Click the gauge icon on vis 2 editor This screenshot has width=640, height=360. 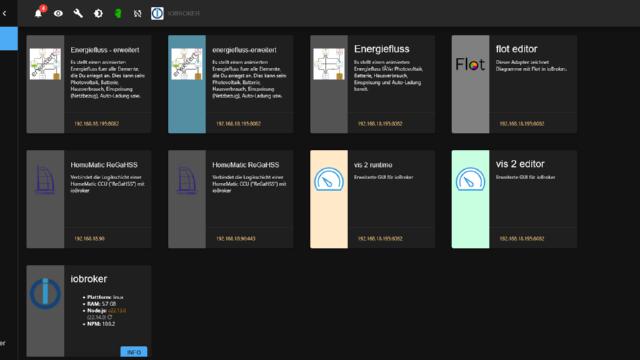point(470,179)
